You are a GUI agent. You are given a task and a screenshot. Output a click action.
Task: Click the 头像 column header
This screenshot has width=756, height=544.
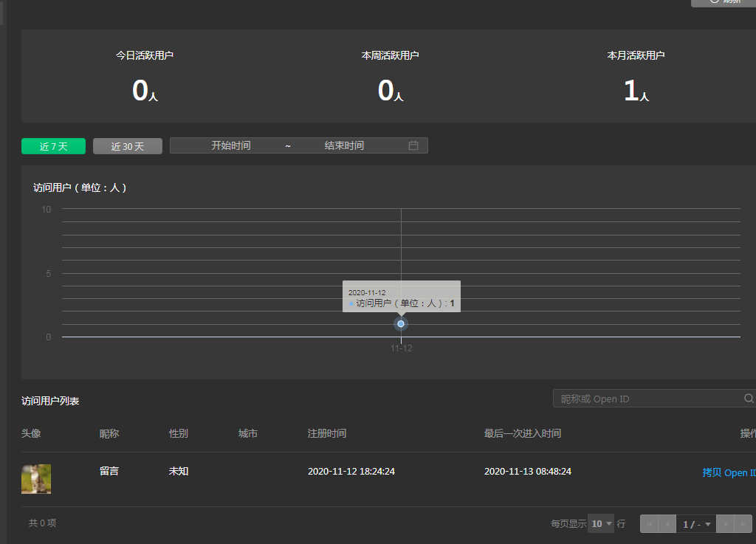(31, 434)
